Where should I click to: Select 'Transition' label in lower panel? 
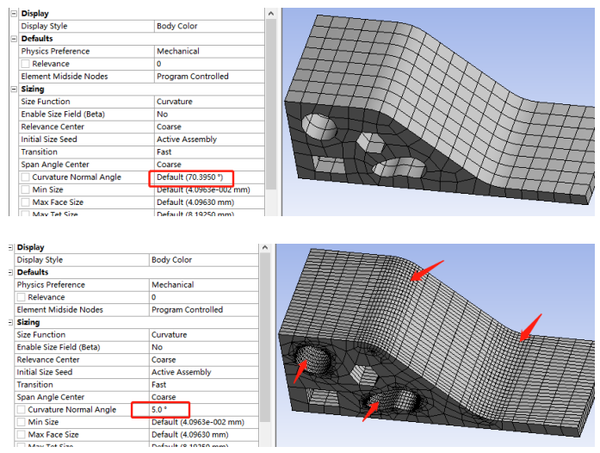click(34, 385)
